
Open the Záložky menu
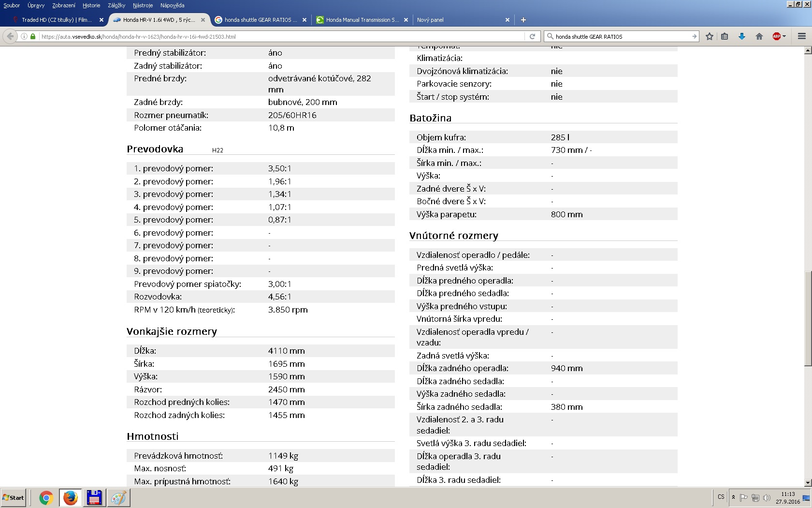point(116,5)
